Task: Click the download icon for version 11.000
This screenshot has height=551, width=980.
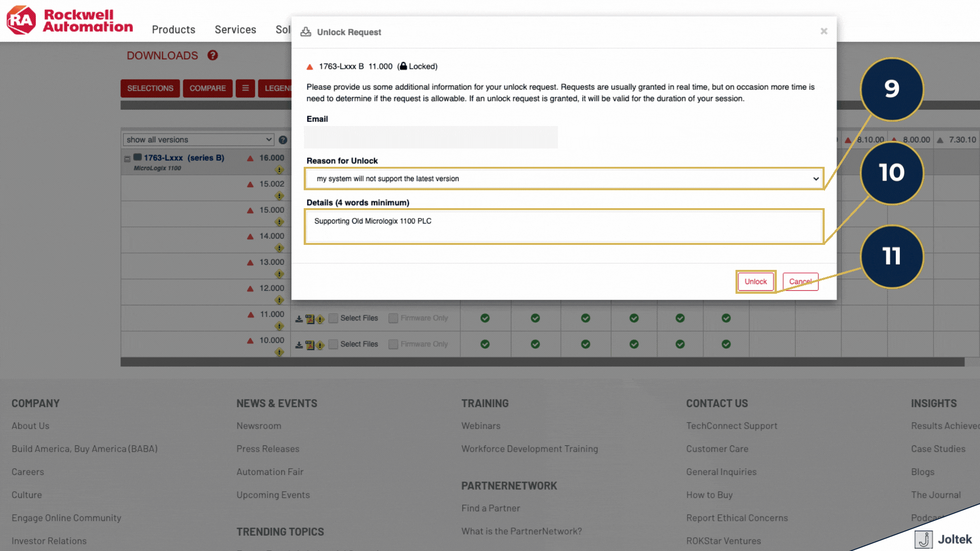Action: 299,319
